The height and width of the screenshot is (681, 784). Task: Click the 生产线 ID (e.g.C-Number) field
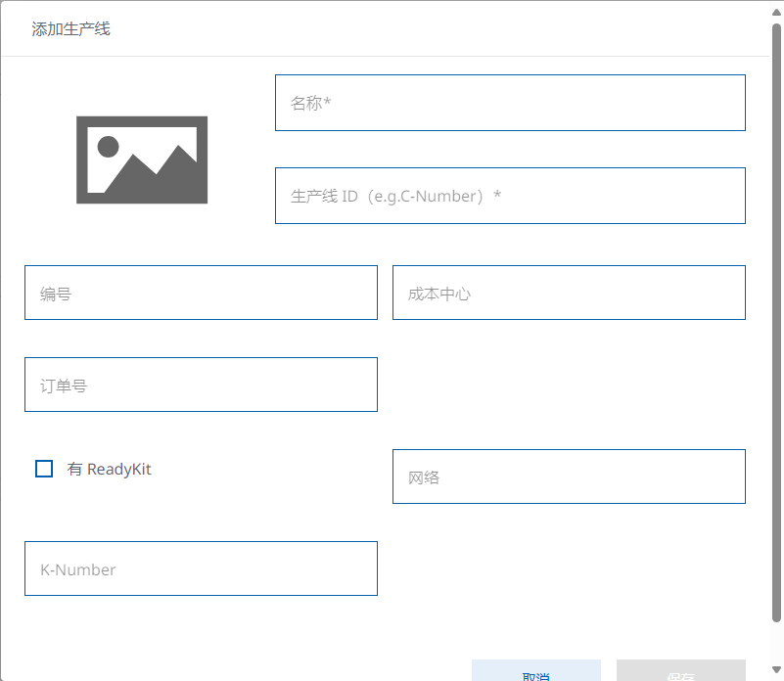510,196
